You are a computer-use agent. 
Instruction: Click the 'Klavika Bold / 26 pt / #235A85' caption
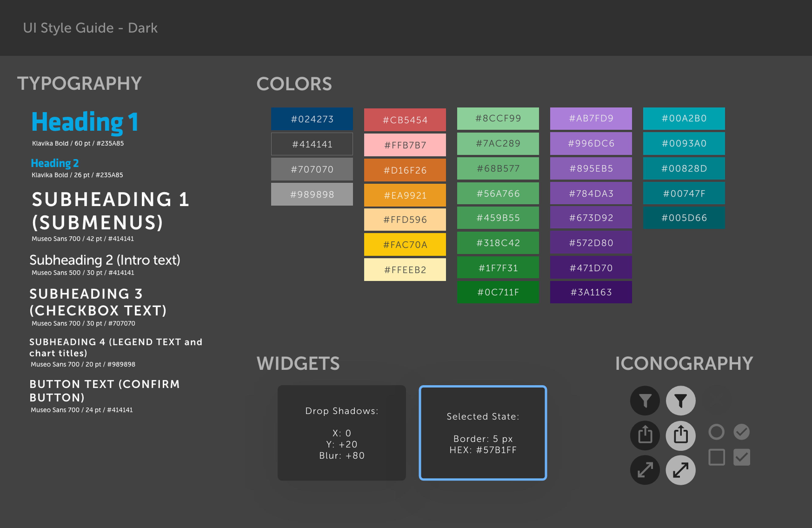(77, 175)
